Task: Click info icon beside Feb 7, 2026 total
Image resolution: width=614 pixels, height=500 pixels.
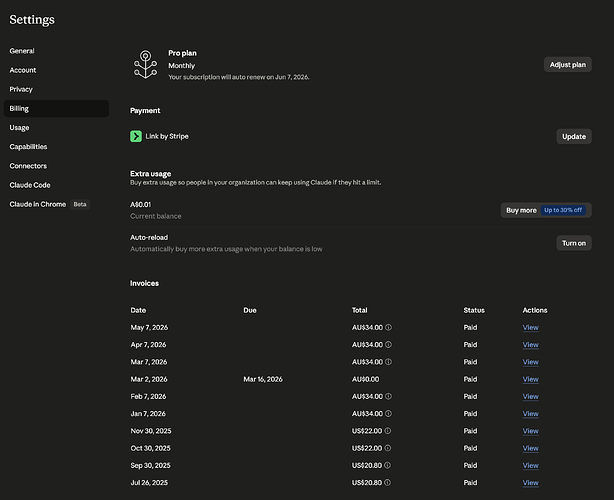Action: click(x=388, y=396)
